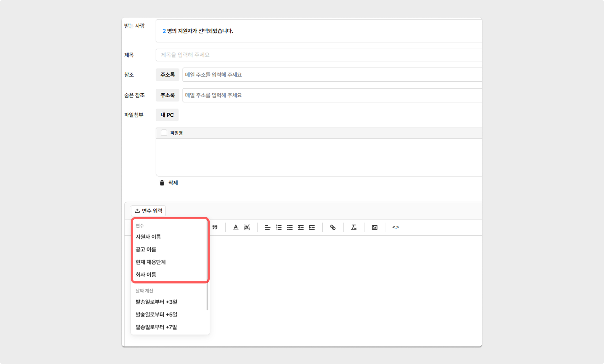Viewport: 604px width, 364px height.
Task: Clear text formatting
Action: tap(354, 227)
